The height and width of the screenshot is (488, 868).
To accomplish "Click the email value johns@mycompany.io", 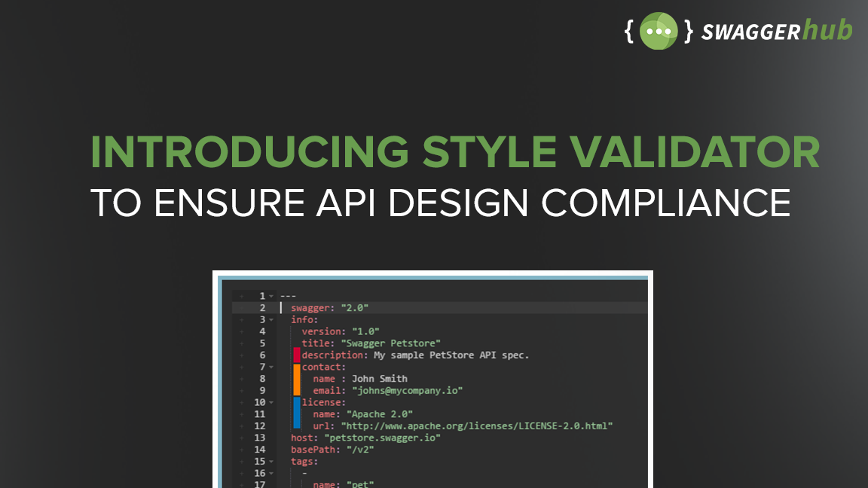I will point(407,391).
